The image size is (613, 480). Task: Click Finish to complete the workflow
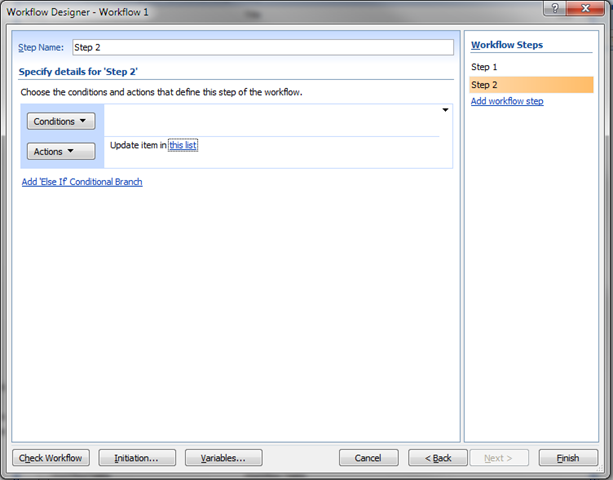click(x=568, y=458)
